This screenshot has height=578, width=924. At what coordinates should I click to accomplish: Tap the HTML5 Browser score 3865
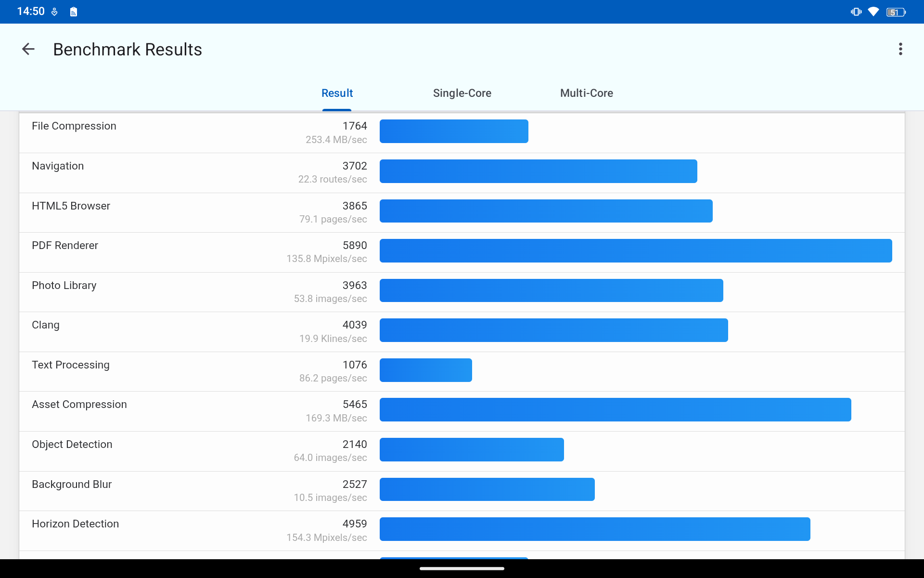(x=354, y=206)
